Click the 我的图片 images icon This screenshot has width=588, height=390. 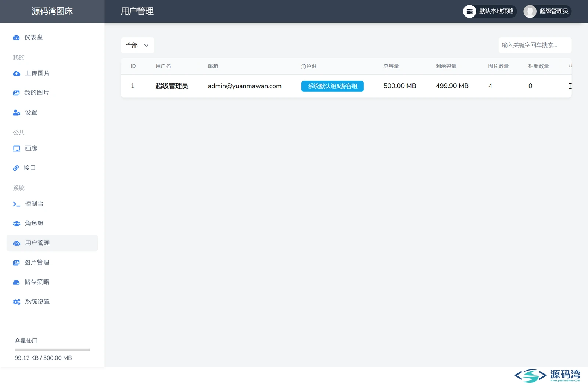(x=16, y=93)
